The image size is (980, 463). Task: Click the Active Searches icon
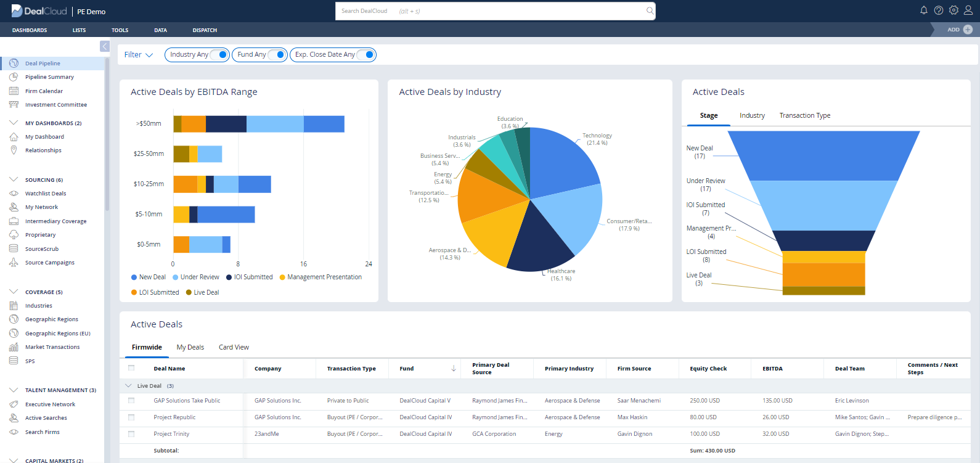[x=14, y=418]
